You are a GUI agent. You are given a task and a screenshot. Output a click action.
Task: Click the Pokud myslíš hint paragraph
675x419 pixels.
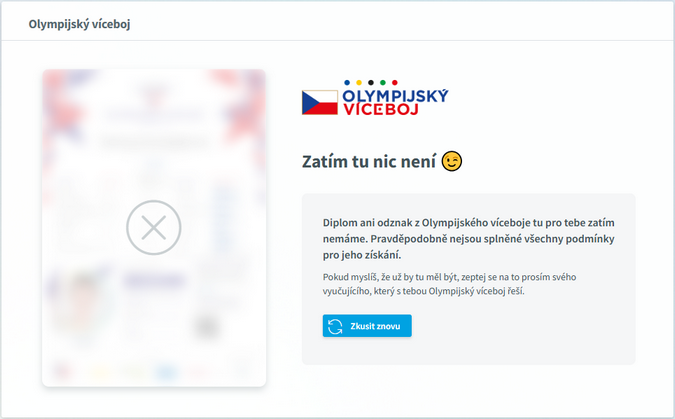click(449, 284)
